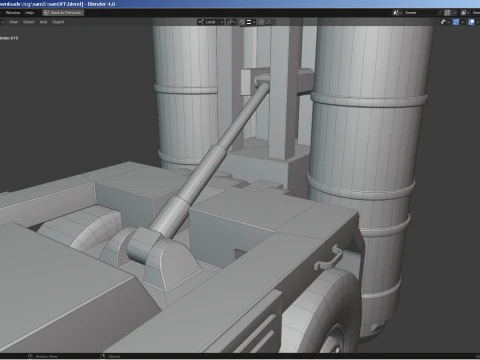Open the scene browse dropdown icon
Viewport: 480px width, 360px height.
tap(397, 13)
